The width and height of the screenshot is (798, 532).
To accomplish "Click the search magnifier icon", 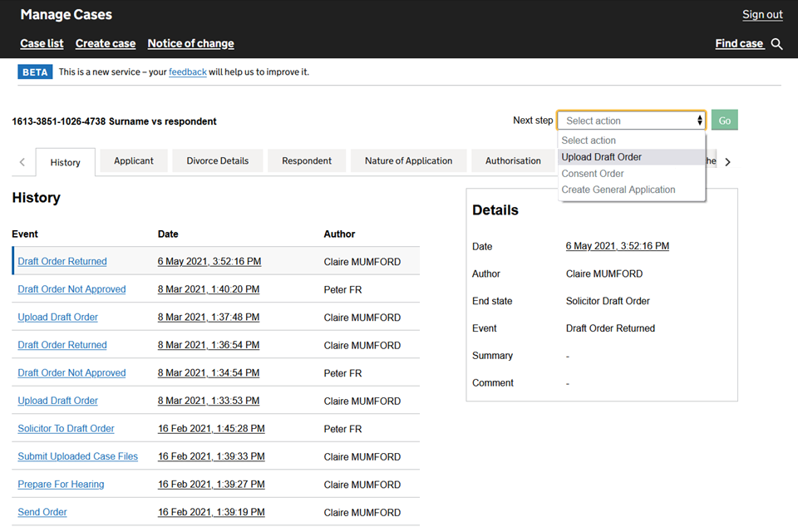I will pos(776,44).
